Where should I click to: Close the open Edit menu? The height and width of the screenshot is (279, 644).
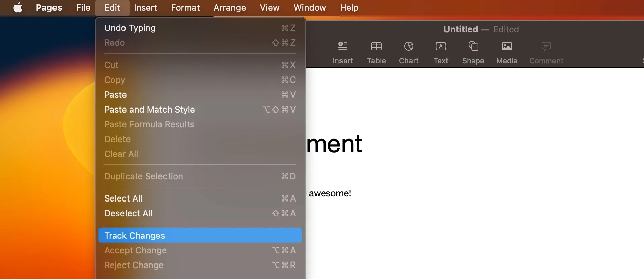(112, 8)
